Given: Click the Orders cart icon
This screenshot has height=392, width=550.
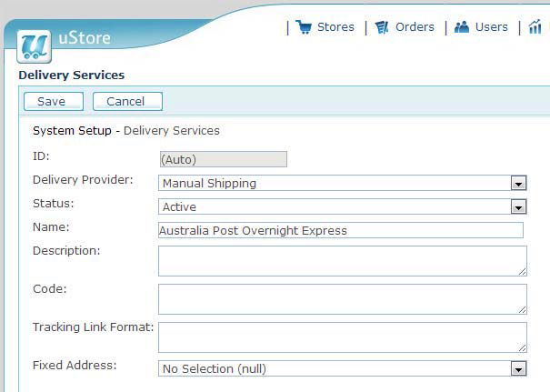Looking at the screenshot, I should pos(382,27).
